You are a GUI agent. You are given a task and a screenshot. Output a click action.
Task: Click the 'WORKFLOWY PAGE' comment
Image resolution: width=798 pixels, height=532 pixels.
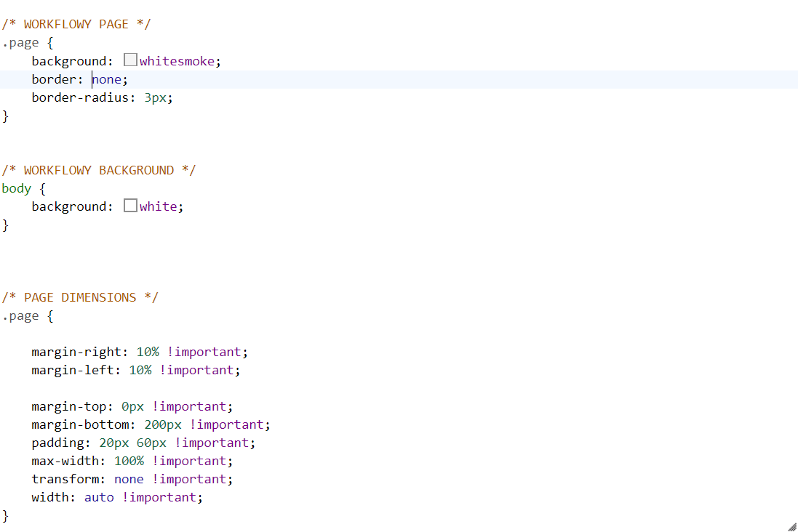coord(76,25)
